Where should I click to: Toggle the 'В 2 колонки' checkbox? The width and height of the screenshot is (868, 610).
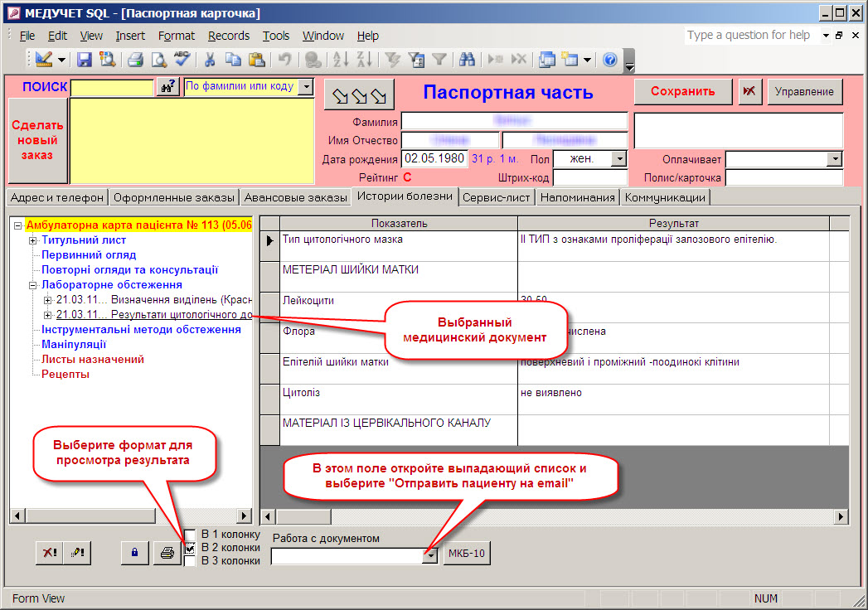tap(190, 548)
